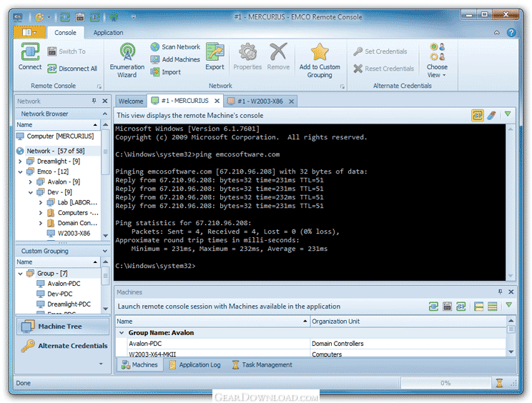Collapse the Group - [7] node
The width and height of the screenshot is (532, 403).
tap(20, 273)
